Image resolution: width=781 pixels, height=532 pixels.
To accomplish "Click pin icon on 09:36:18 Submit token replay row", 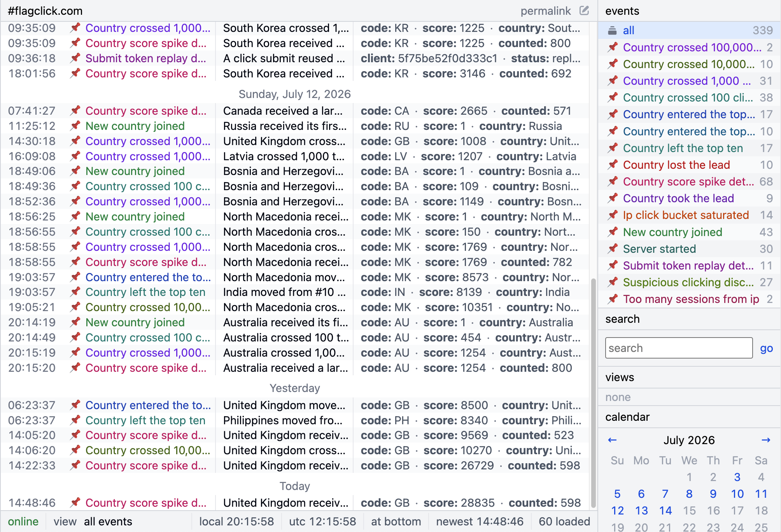I will [75, 58].
